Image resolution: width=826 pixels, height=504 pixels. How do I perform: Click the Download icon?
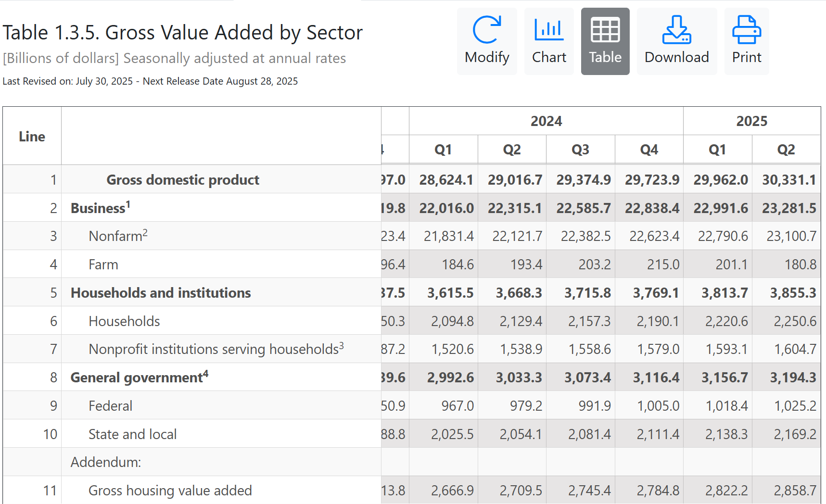pos(676,41)
